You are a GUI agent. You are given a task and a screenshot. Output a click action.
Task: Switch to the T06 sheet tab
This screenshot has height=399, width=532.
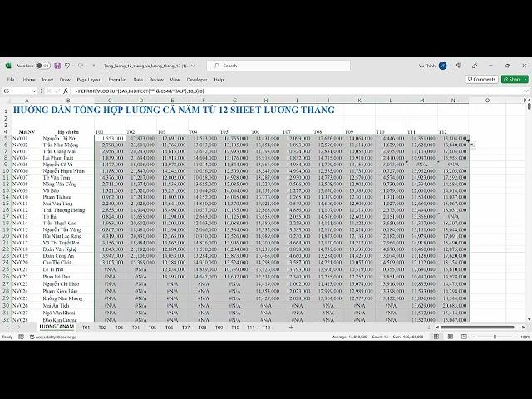click(x=169, y=328)
